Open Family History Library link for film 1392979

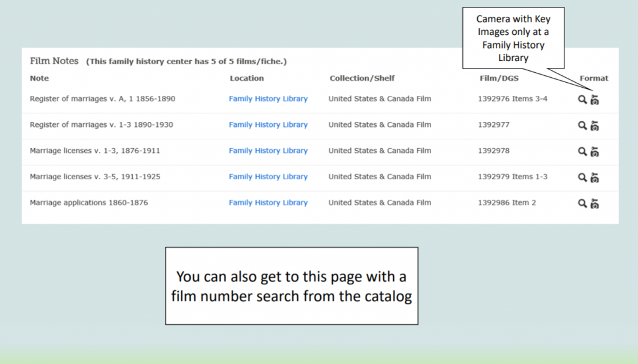(268, 177)
